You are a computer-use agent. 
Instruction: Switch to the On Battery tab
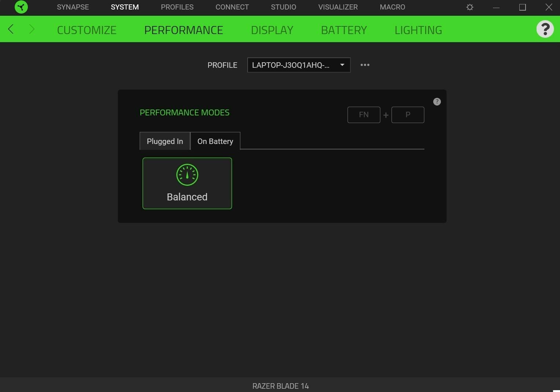coord(215,141)
